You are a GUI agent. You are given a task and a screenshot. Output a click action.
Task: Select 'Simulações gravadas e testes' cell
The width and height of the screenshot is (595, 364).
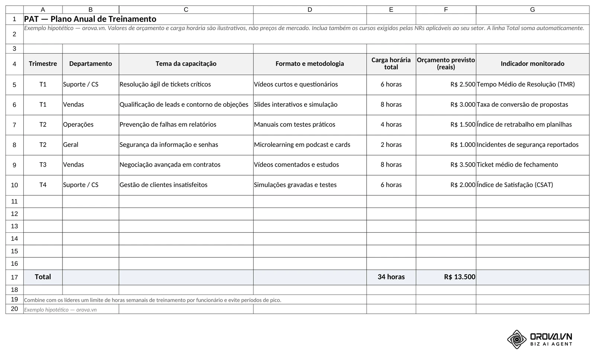[310, 185]
